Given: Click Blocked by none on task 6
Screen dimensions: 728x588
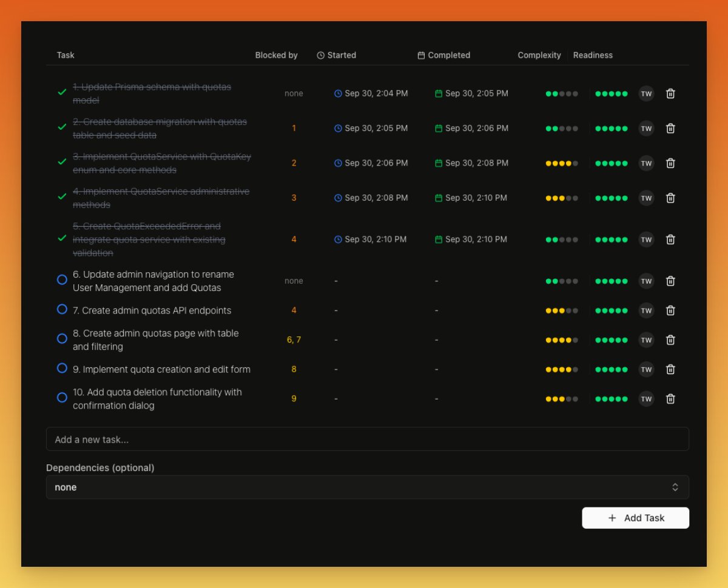Looking at the screenshot, I should pyautogui.click(x=294, y=281).
